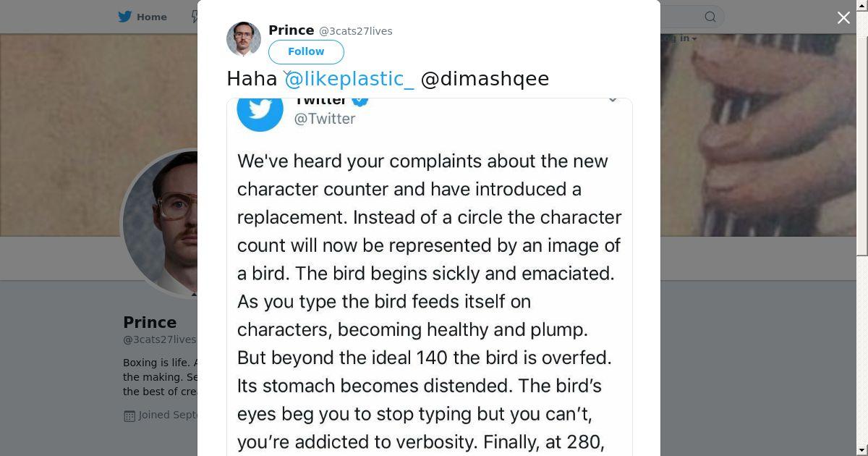Click the Twitter bird logo beside Home
The width and height of the screenshot is (868, 456).
tap(125, 17)
